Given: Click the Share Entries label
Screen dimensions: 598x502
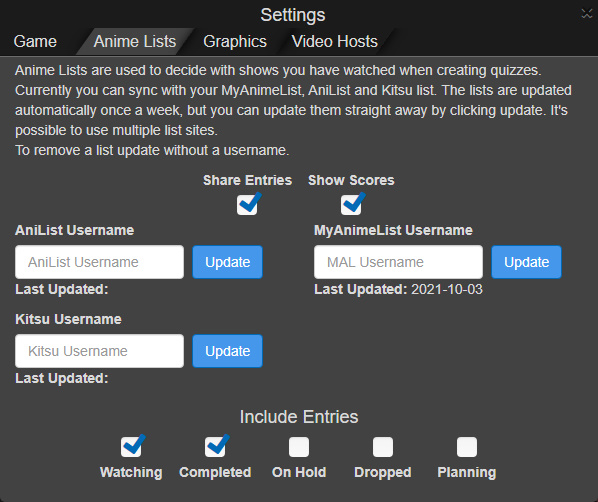Looking at the screenshot, I should 247,180.
